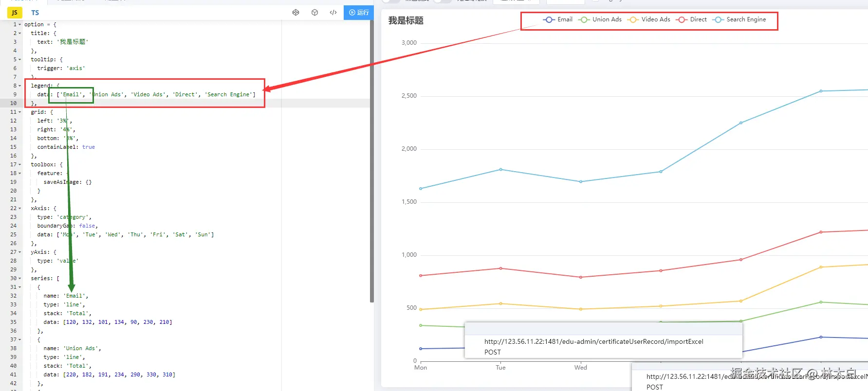
Task: Click the Email line data point above Mon
Action: [x=421, y=349]
